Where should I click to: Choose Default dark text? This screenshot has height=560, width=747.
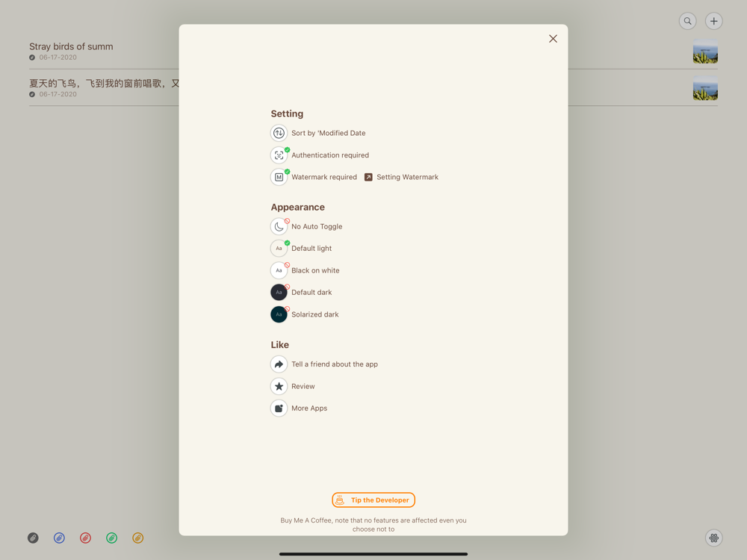coord(311,293)
